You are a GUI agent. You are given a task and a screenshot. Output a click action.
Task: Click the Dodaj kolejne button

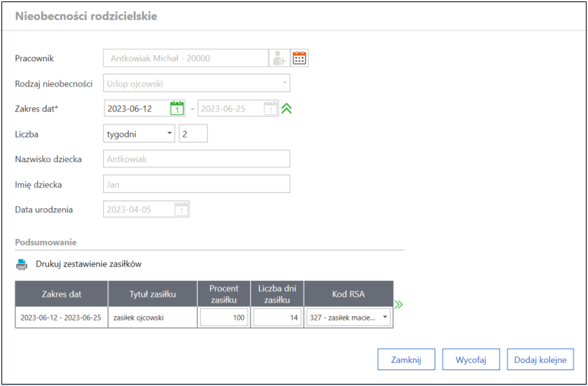pos(540,359)
